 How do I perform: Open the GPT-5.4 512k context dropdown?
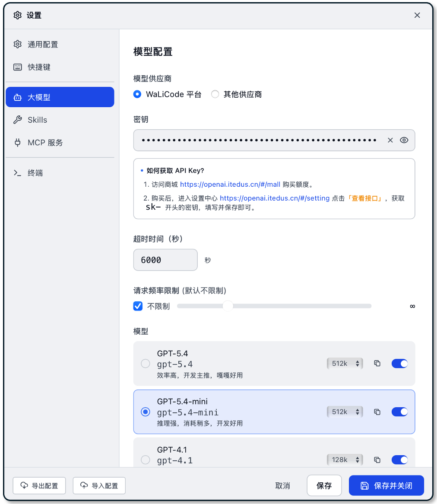(x=345, y=364)
